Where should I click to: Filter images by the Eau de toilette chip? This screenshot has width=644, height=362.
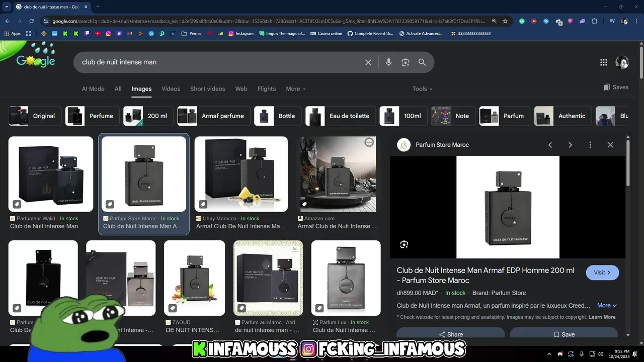point(341,116)
